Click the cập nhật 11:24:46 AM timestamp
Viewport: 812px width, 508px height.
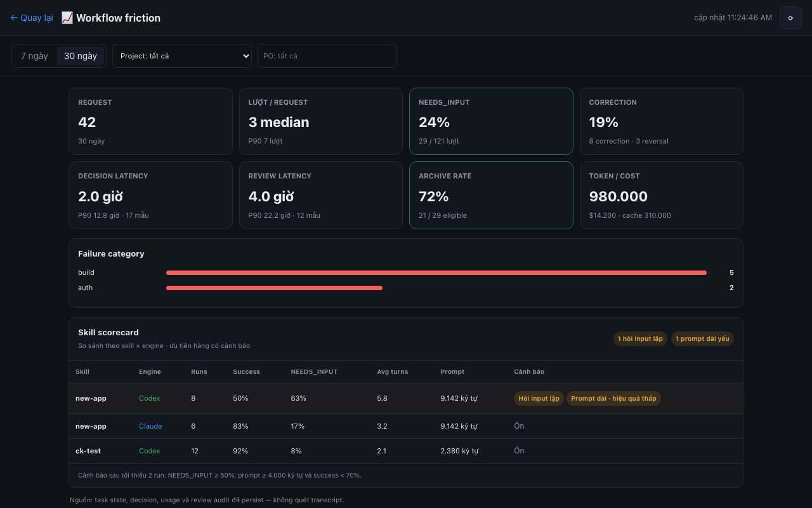point(733,18)
